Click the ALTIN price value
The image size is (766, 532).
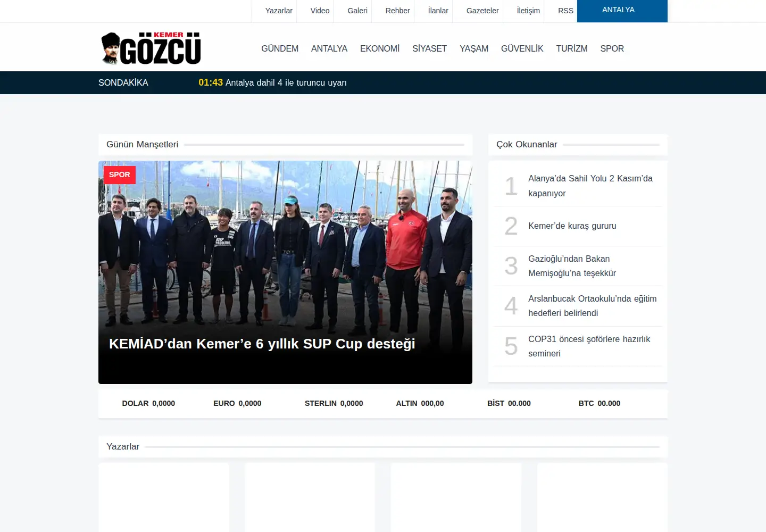pyautogui.click(x=432, y=403)
